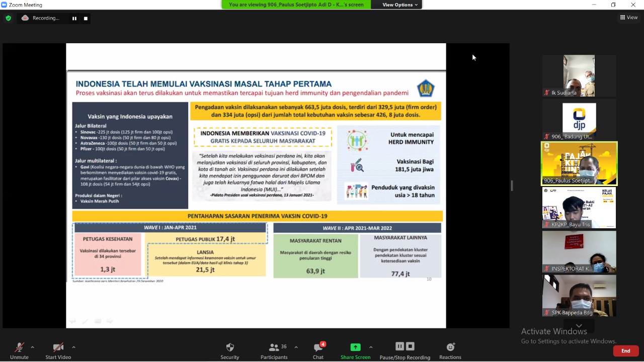Pause the recording in top bar
The image size is (644, 362).
pyautogui.click(x=74, y=18)
